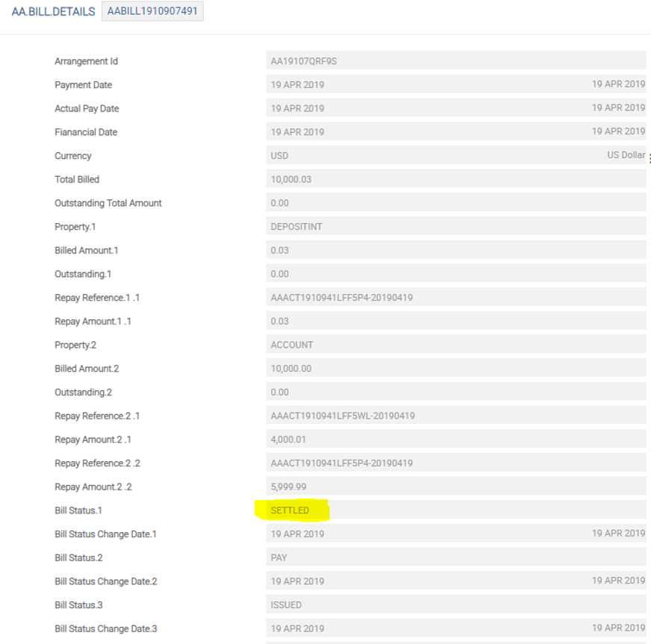Click the AABILL1910907491 record ID box
Viewport: 651px width, 644px height.
pyautogui.click(x=152, y=12)
